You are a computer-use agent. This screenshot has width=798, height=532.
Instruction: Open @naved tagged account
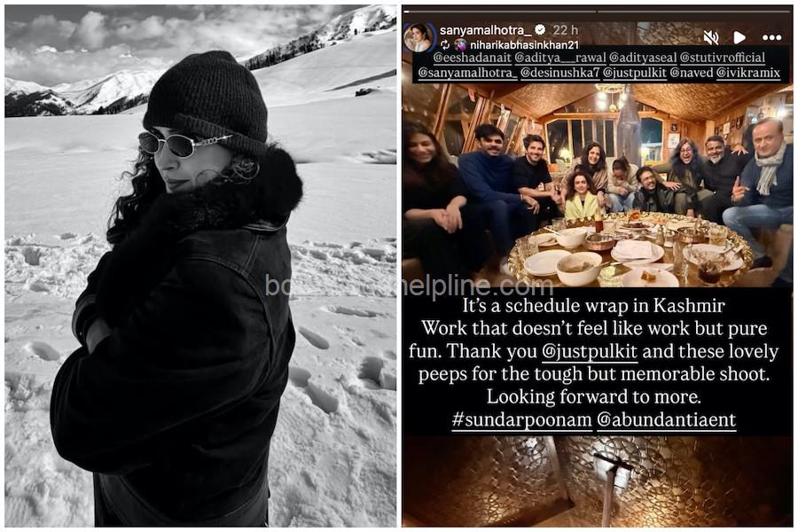pos(691,73)
